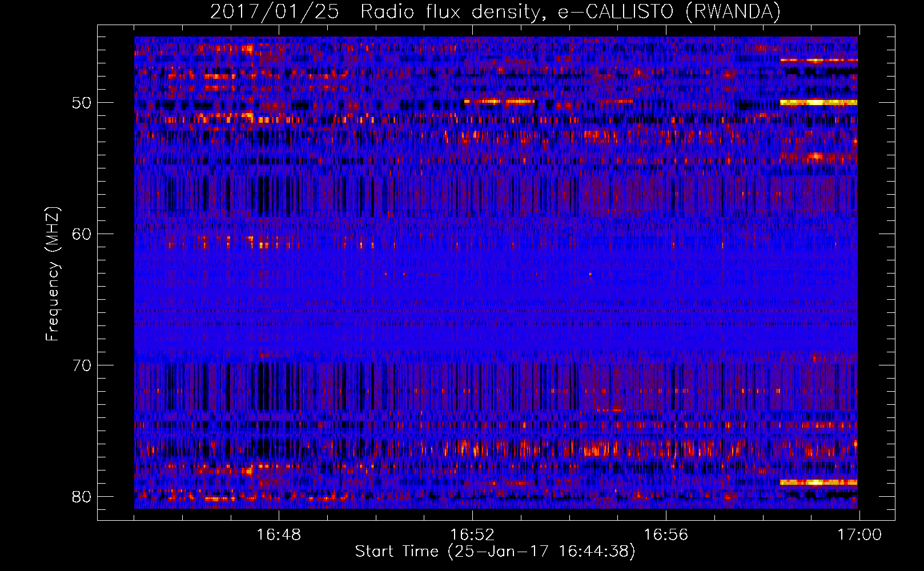Viewport: 924px width, 571px height.
Task: Click the bright yellow emission band at 50 MHz near 17:00
Action: click(x=819, y=102)
